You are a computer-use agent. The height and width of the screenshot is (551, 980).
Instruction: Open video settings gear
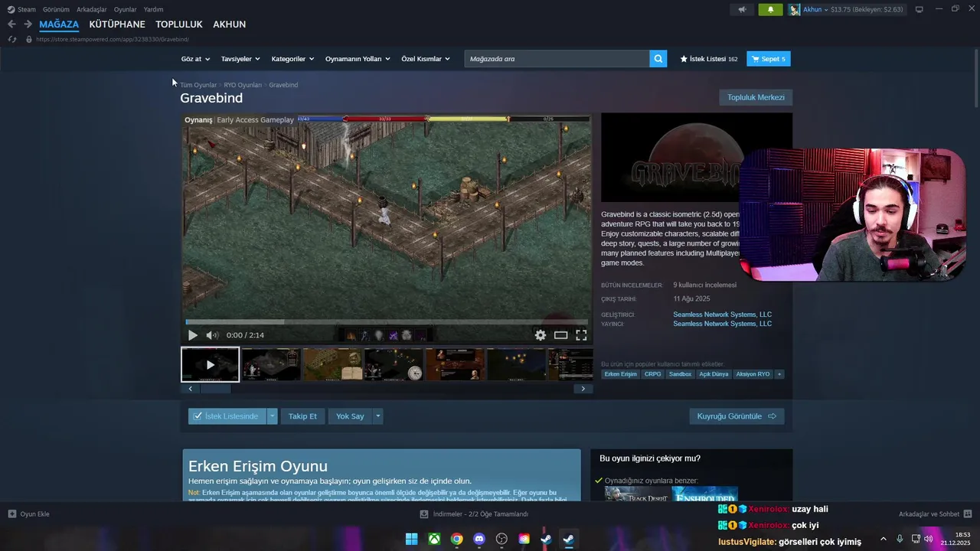[541, 335]
